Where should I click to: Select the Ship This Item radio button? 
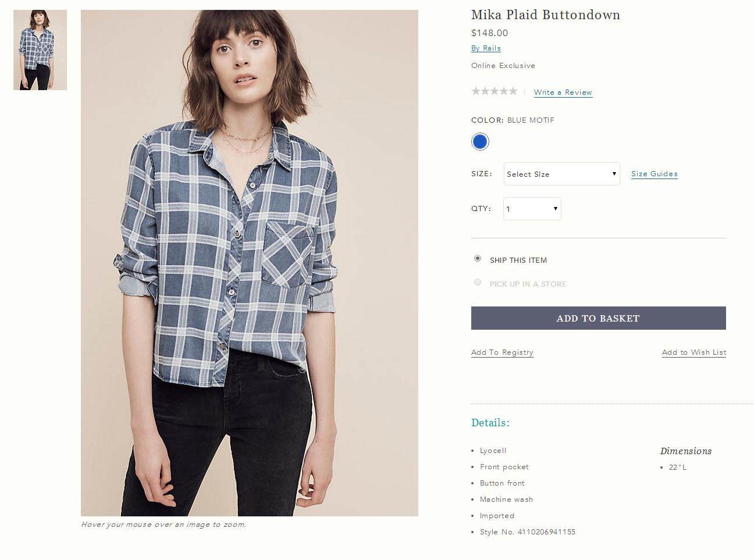pyautogui.click(x=478, y=258)
